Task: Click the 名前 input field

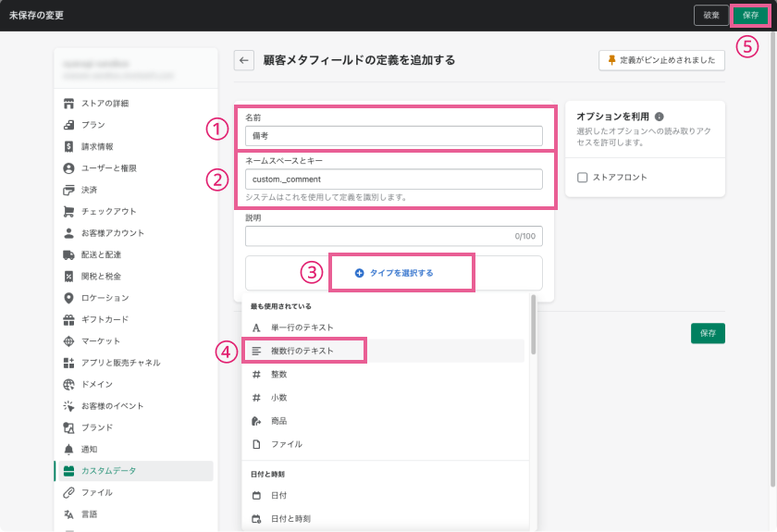Action: pos(393,135)
